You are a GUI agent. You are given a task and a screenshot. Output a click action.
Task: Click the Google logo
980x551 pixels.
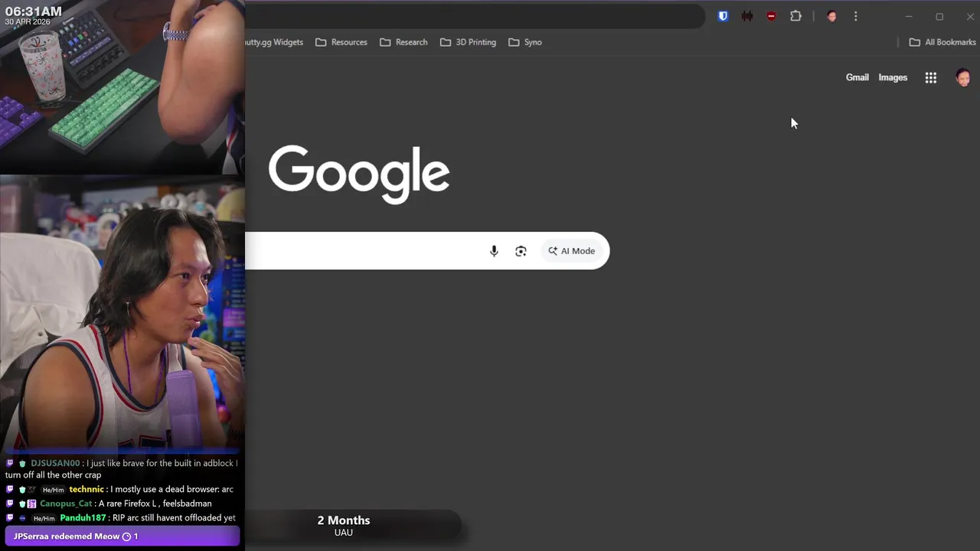point(359,174)
